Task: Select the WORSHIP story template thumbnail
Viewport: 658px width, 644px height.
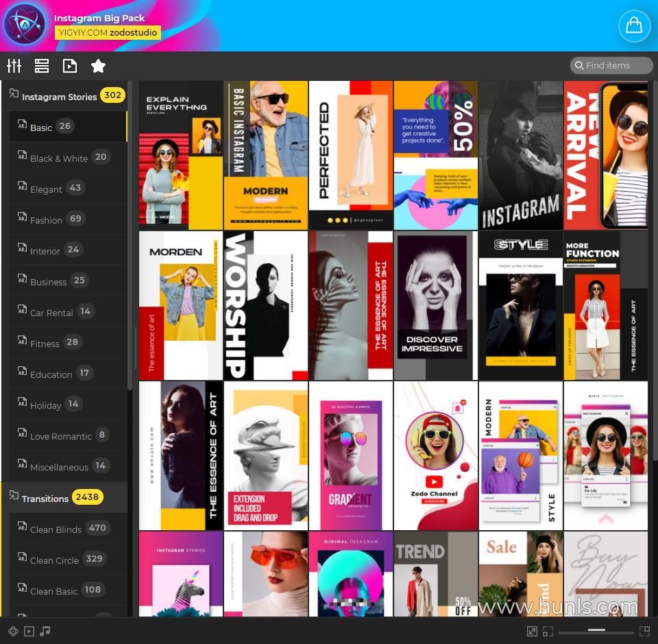Action: click(266, 305)
